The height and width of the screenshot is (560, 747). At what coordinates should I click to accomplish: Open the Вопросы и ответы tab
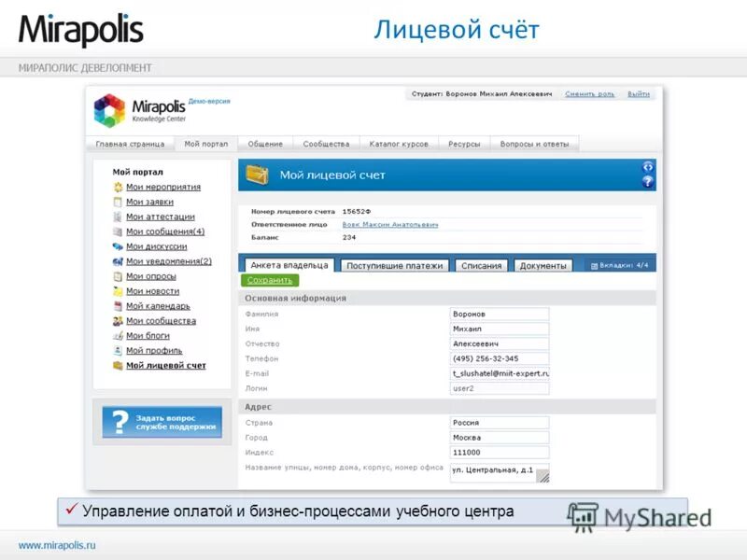534,144
